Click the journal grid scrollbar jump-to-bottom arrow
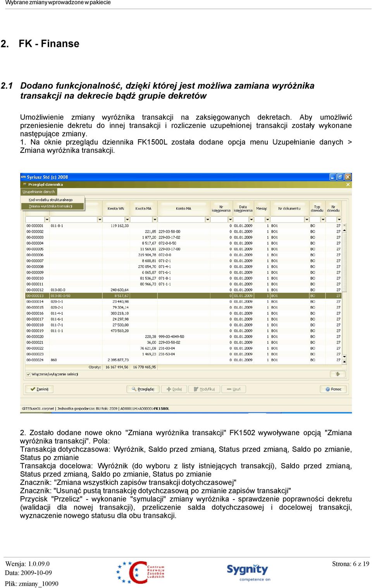 [x=344, y=362]
